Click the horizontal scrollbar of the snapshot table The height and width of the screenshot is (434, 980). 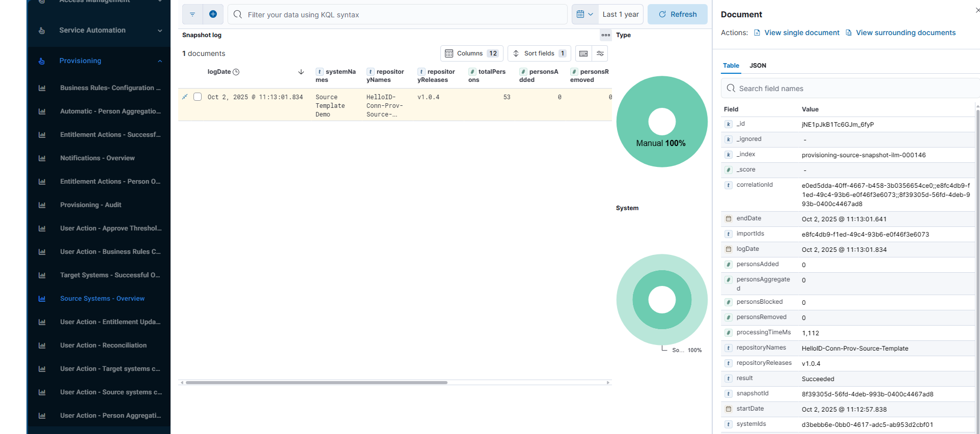[316, 382]
